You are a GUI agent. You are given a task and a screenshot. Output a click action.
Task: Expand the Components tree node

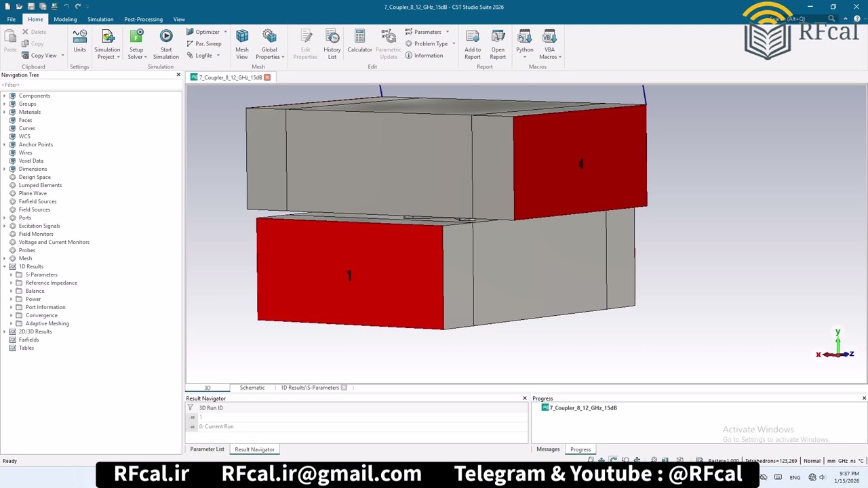coord(5,96)
